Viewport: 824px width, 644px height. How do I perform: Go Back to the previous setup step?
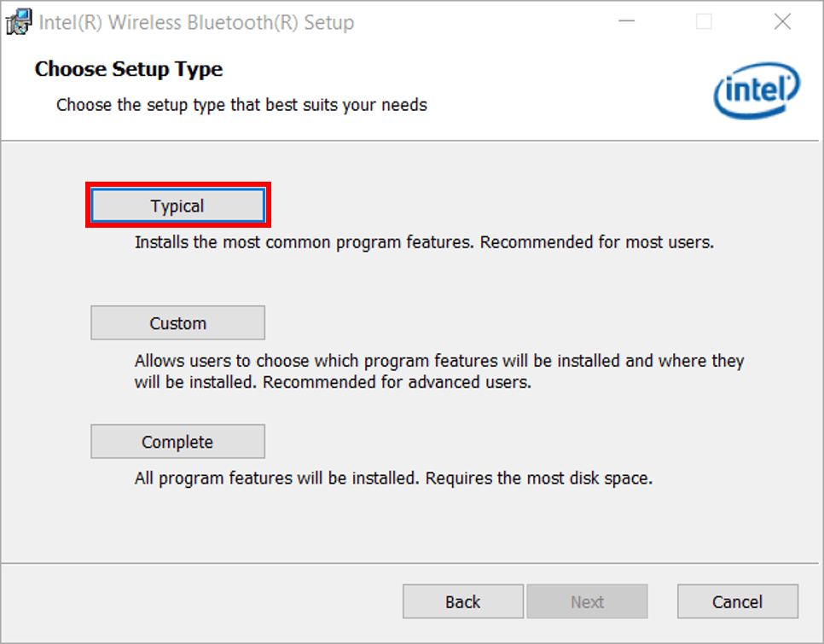tap(462, 601)
